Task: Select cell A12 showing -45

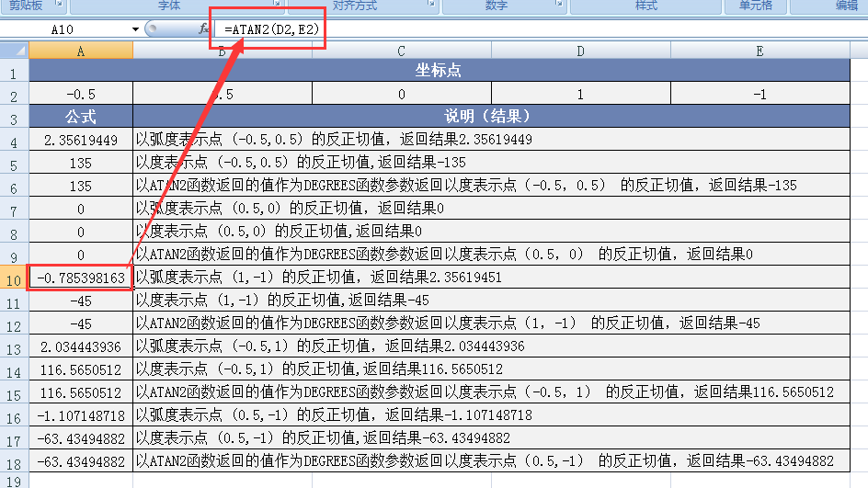Action: click(81, 323)
